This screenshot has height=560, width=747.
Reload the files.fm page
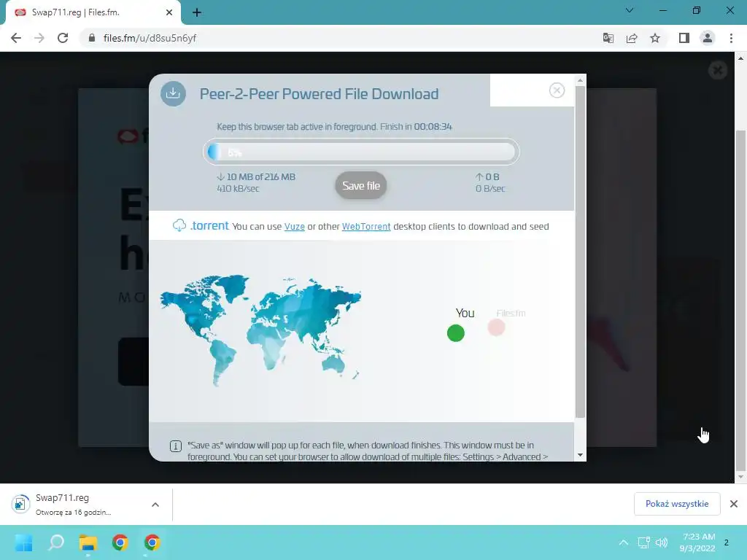coord(63,38)
